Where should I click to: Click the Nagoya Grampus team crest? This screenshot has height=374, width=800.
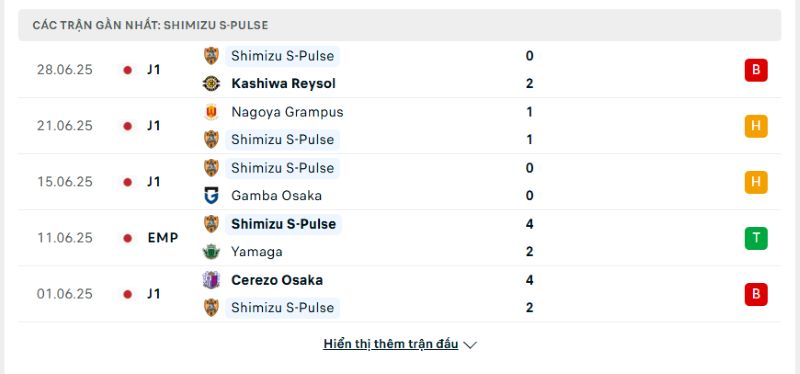211,112
